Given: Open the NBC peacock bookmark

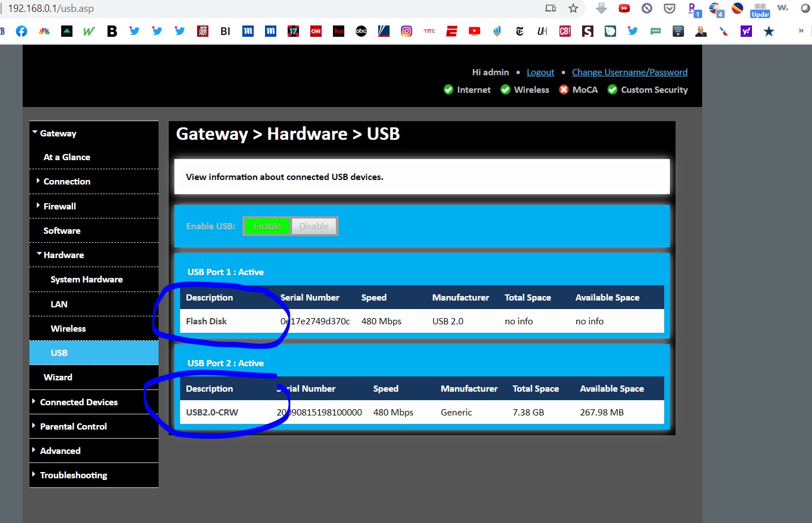Looking at the screenshot, I should (x=44, y=31).
